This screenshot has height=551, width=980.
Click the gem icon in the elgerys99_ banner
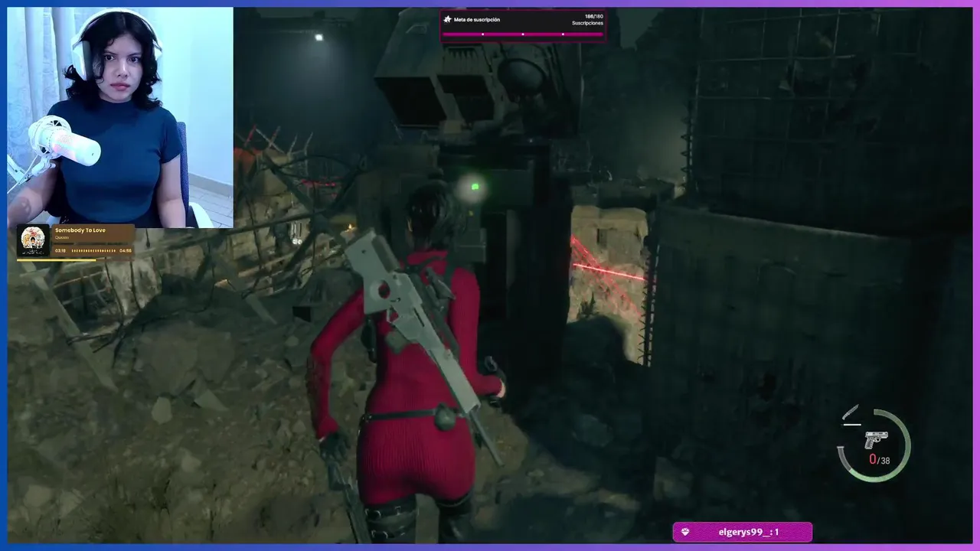tap(685, 532)
